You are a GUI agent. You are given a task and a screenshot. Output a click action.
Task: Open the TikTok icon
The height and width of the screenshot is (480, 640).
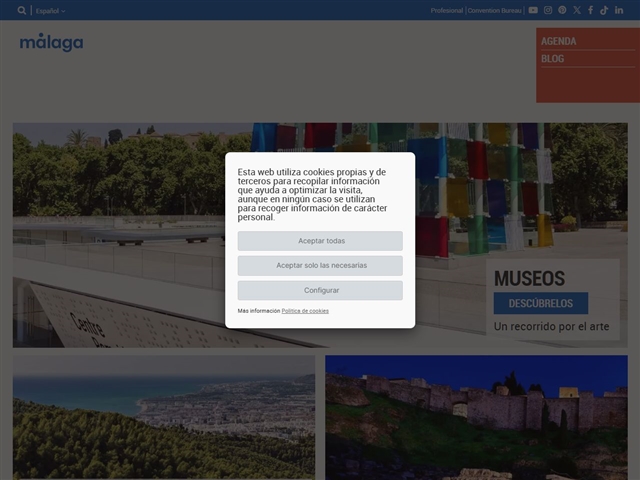pos(604,10)
